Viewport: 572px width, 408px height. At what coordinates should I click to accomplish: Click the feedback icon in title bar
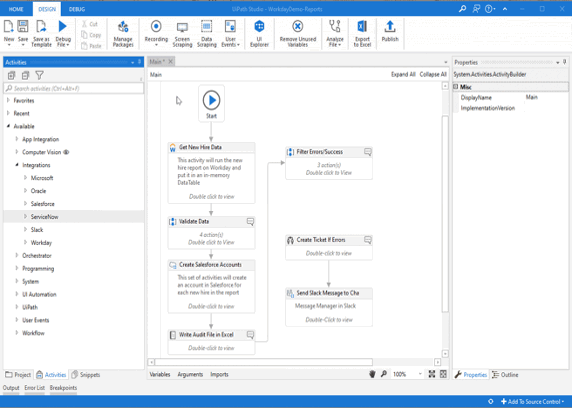(476, 9)
